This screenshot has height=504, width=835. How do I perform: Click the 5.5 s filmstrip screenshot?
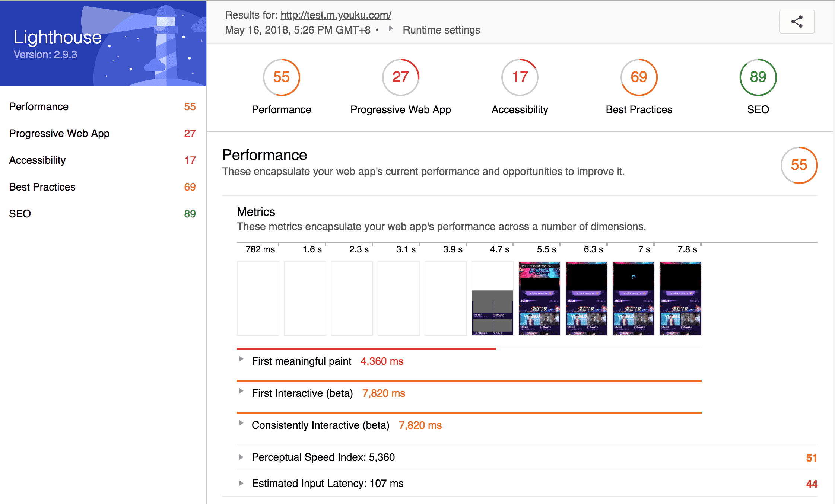539,298
